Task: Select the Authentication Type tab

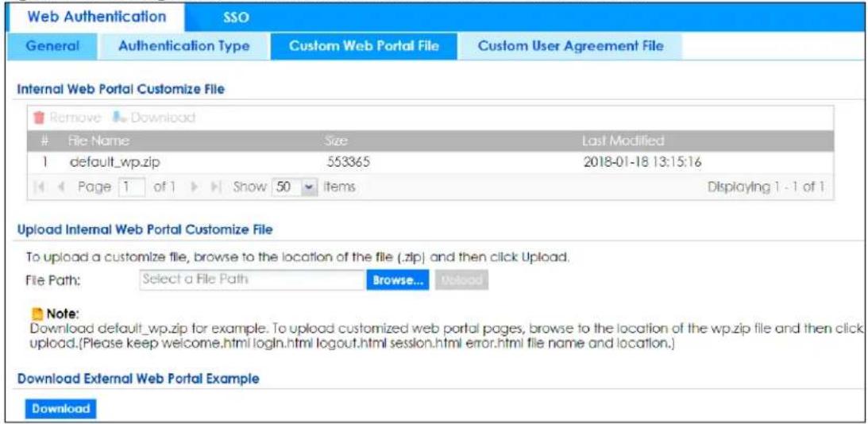Action: tap(184, 47)
